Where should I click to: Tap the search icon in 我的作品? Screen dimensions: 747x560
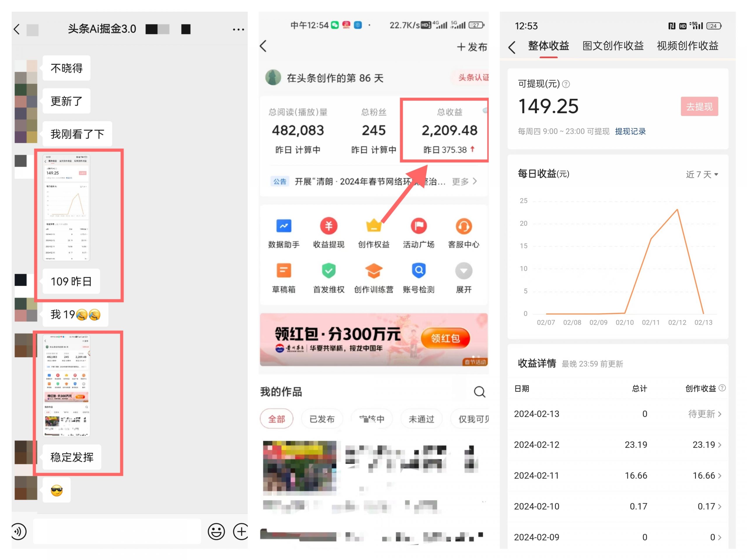pos(479,392)
